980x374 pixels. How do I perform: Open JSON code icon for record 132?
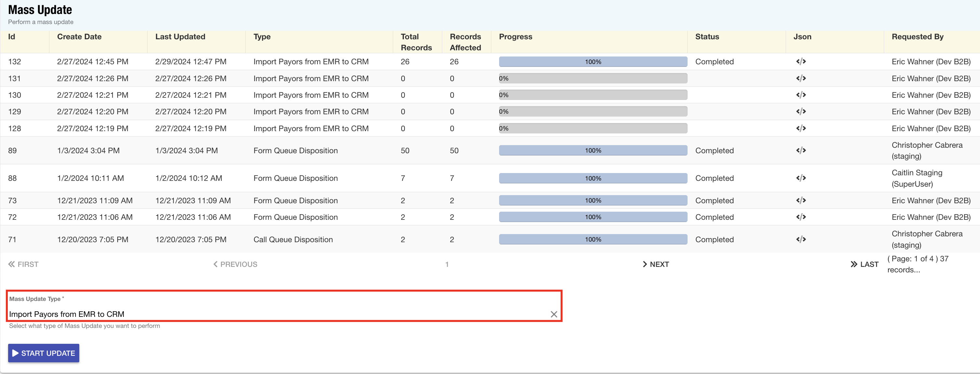pos(801,62)
